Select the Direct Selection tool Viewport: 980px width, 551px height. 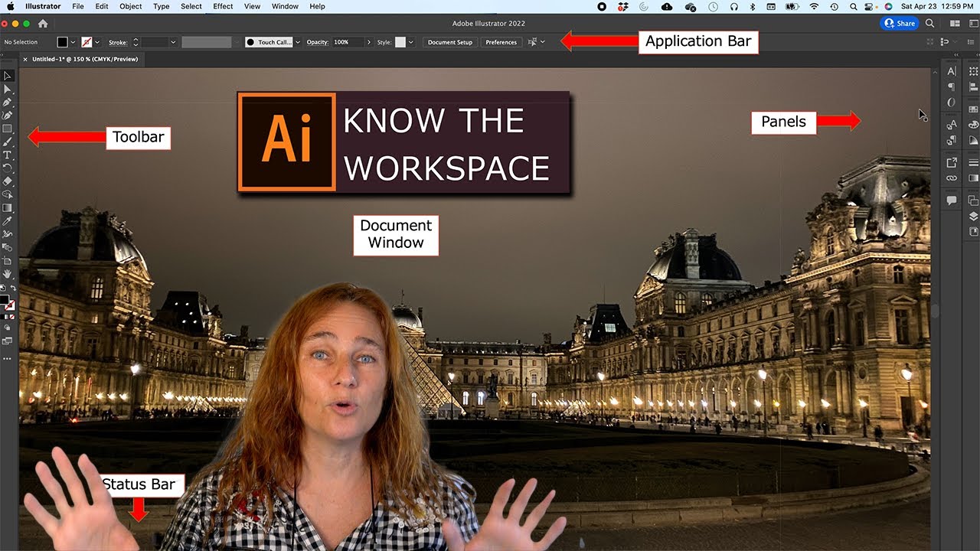click(8, 90)
